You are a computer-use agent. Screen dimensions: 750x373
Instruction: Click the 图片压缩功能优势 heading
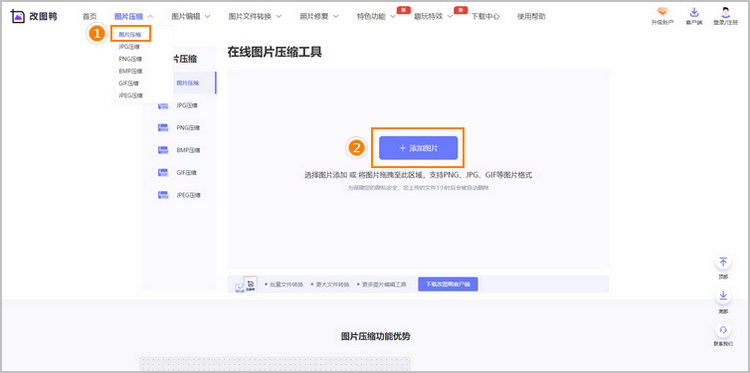pos(375,336)
